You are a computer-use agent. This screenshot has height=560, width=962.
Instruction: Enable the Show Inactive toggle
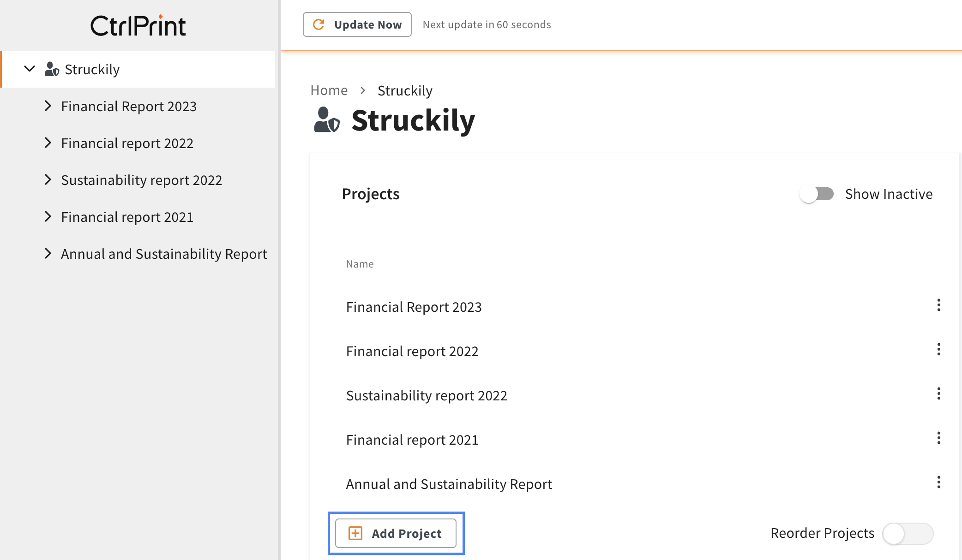click(816, 194)
